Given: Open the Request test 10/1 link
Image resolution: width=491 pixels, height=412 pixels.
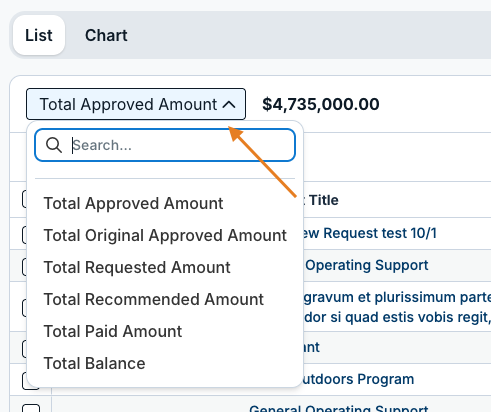Looking at the screenshot, I should (x=369, y=233).
